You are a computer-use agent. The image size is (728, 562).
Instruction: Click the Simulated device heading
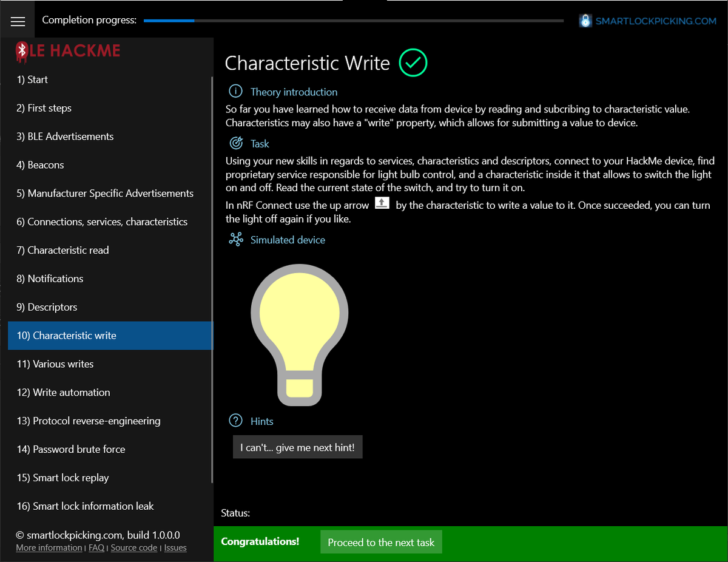coord(288,240)
